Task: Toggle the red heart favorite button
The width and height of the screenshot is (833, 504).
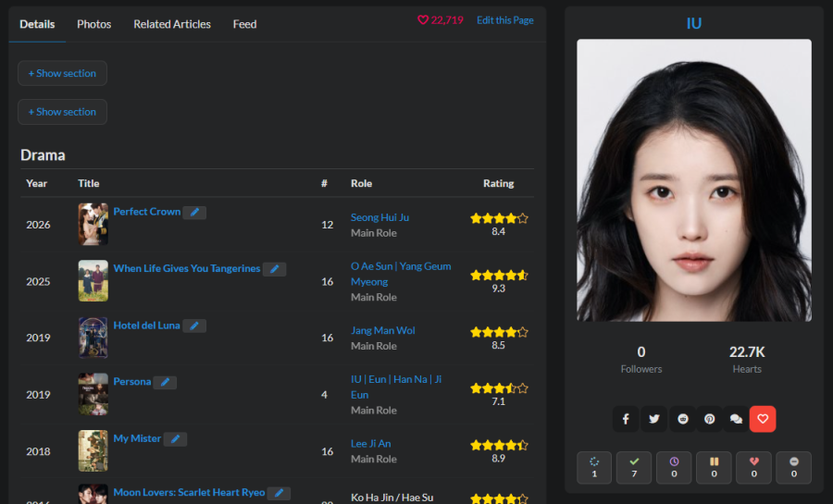Action: coord(763,419)
